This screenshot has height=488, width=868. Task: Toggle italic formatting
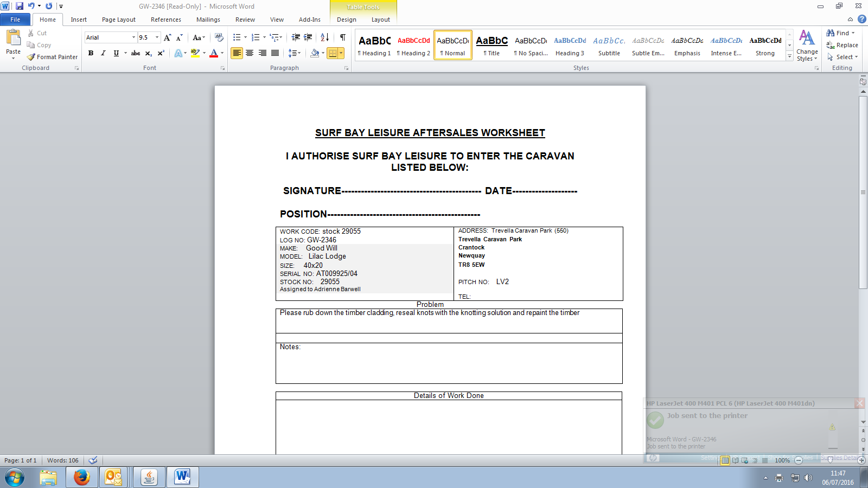[x=103, y=53]
